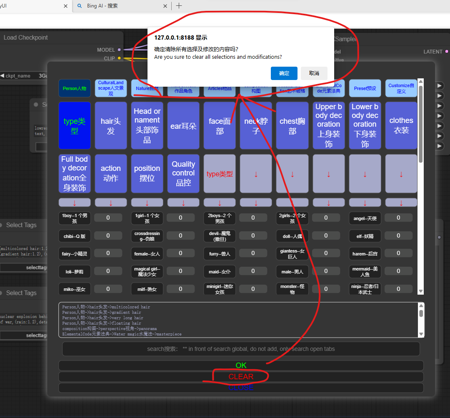The width and height of the screenshot is (450, 418).
Task: Select the Preset预设 category tab
Action: pos(365,88)
